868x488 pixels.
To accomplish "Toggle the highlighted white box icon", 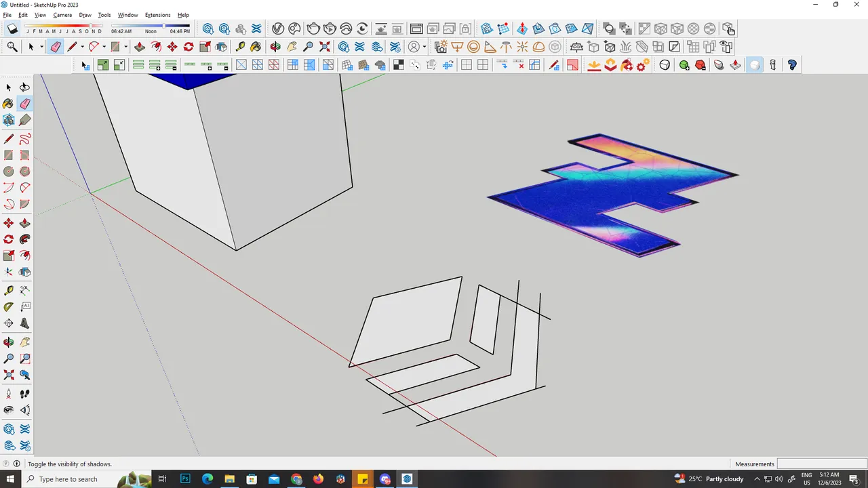I will pyautogui.click(x=754, y=65).
